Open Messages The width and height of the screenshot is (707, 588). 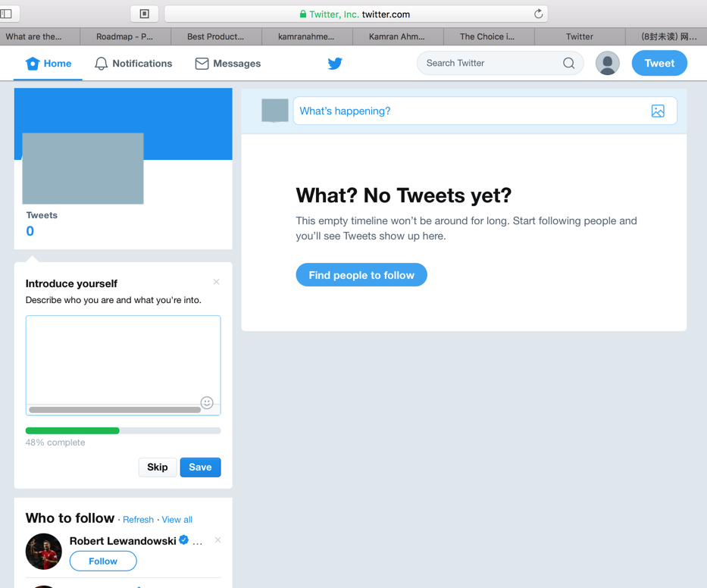coord(227,64)
